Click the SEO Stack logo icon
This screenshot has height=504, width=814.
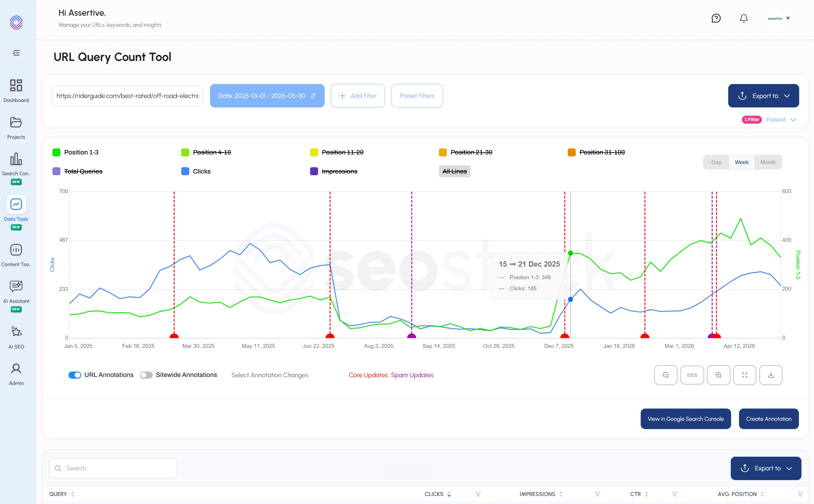click(16, 22)
